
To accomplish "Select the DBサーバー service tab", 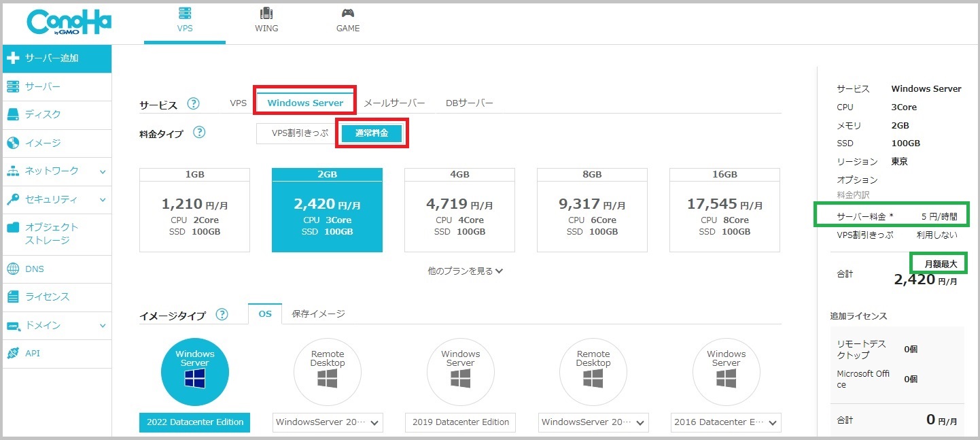I will coord(470,103).
